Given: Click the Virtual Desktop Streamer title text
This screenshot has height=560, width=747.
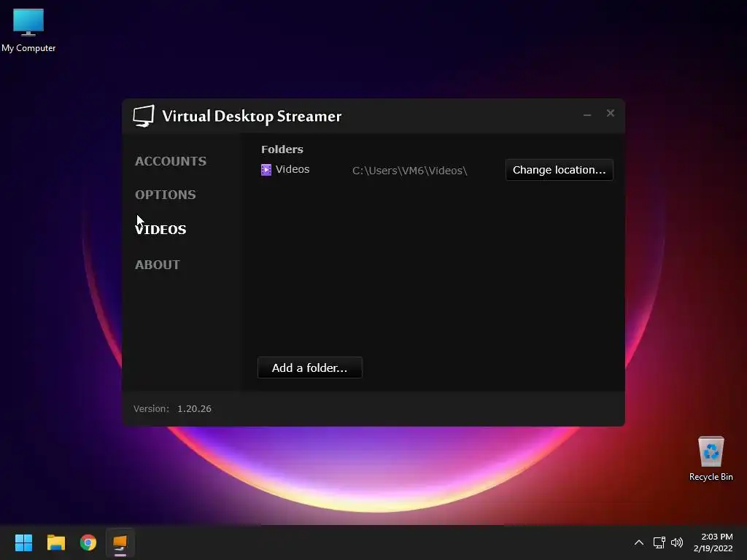Looking at the screenshot, I should [x=252, y=116].
